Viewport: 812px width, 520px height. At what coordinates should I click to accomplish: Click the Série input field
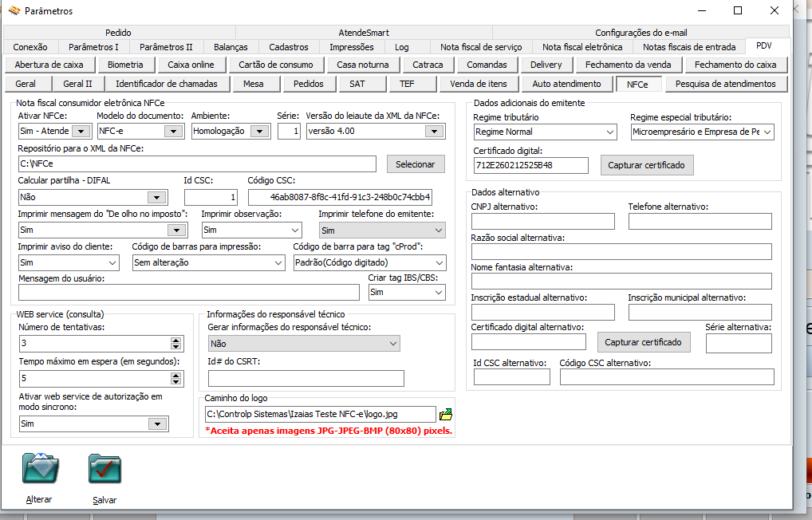289,132
